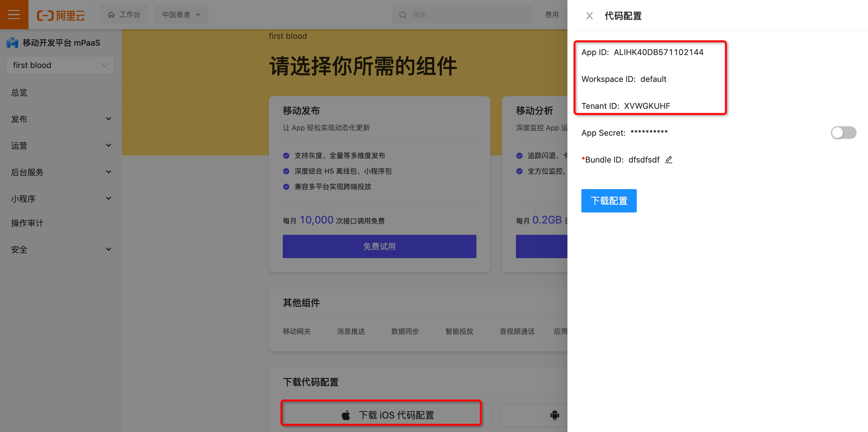This screenshot has width=868, height=432.
Task: Click the home icon next to 工作台
Action: pos(111,15)
